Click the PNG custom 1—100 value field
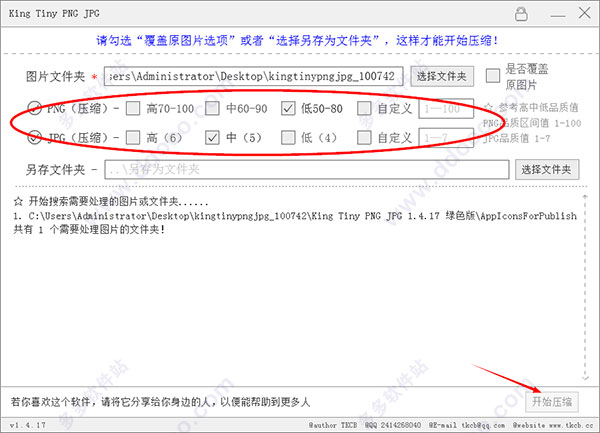 [446, 109]
